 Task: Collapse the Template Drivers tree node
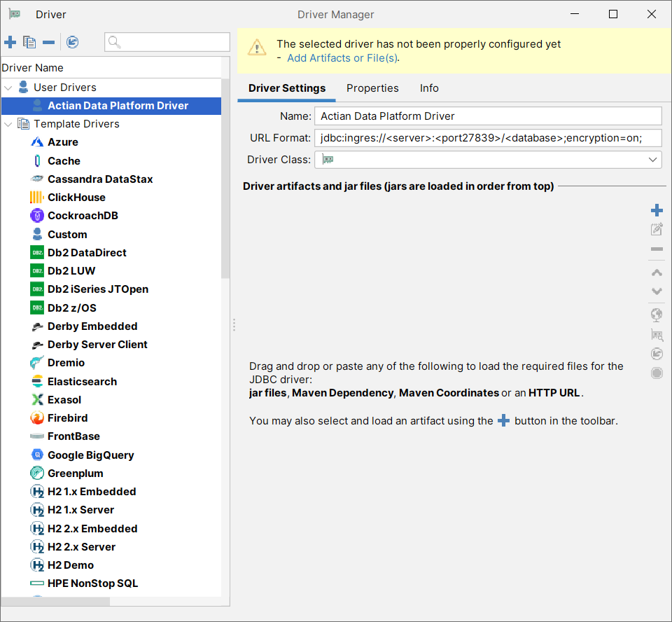coord(8,125)
